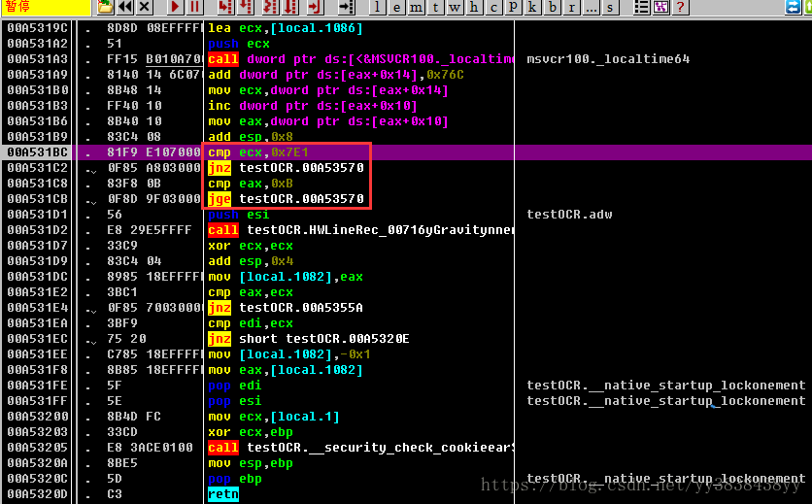The width and height of the screenshot is (812, 504).
Task: Restart the program with the rewind icon
Action: (124, 7)
